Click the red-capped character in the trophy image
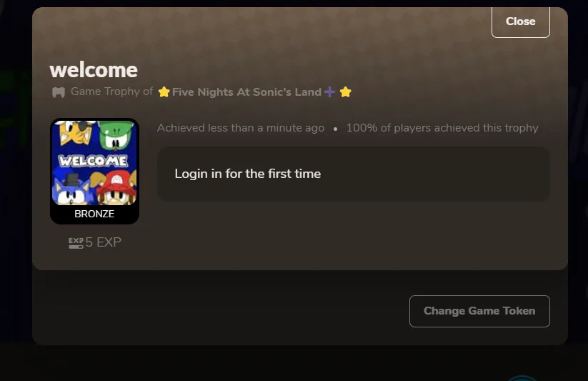The image size is (588, 381). pos(117,188)
